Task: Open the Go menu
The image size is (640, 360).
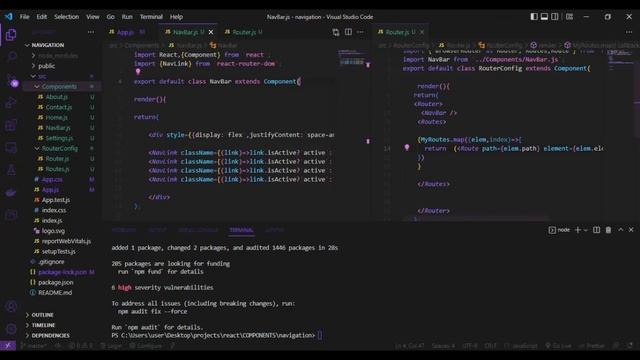Action: [111, 17]
